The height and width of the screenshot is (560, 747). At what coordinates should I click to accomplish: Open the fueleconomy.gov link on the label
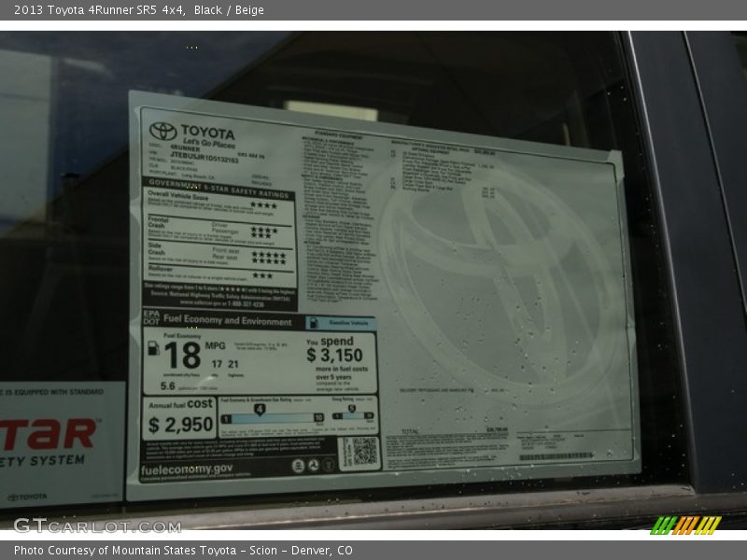(x=187, y=469)
